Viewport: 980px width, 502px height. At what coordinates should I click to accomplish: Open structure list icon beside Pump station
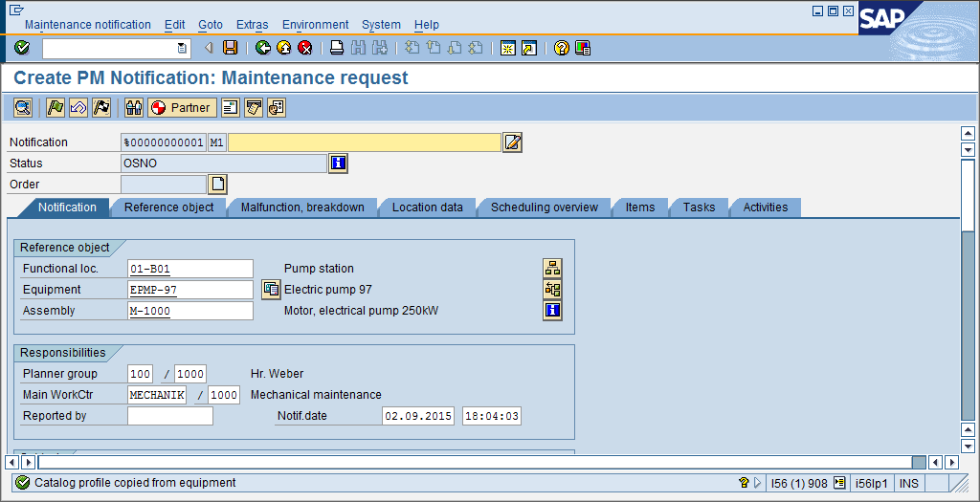coord(552,268)
